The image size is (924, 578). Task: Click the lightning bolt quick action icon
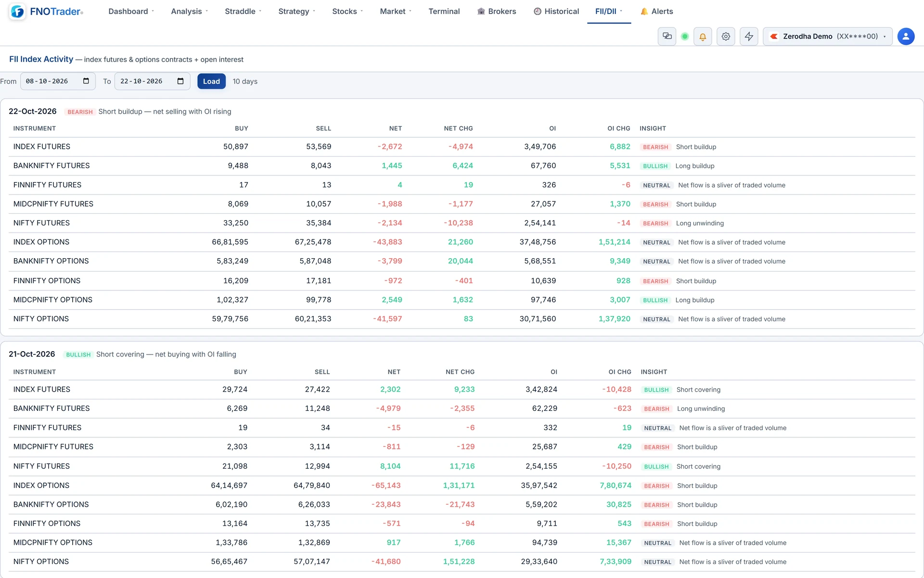pyautogui.click(x=749, y=36)
